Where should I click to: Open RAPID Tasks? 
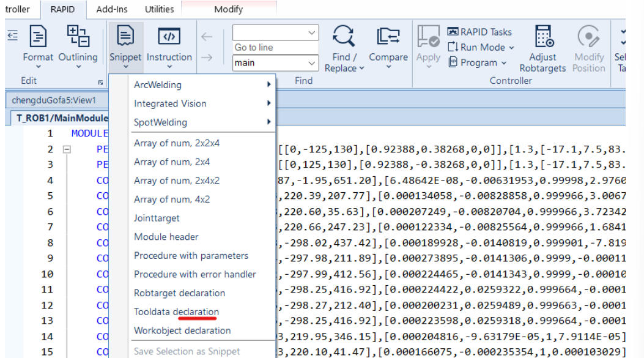click(x=479, y=32)
